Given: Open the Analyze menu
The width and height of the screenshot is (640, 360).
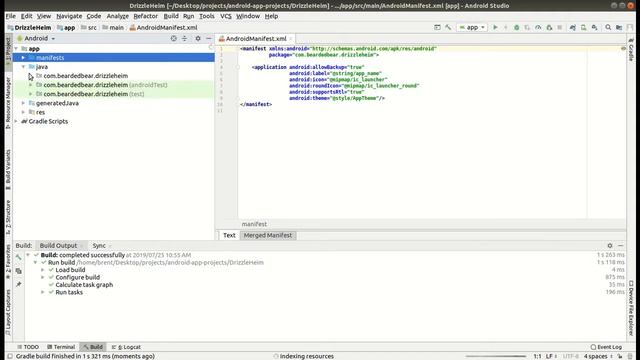Looking at the screenshot, I should (x=118, y=16).
